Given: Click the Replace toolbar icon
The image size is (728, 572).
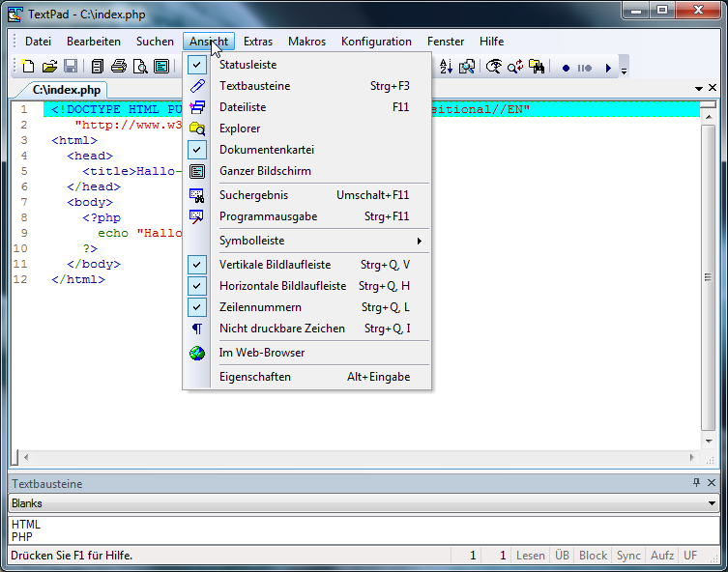Looking at the screenshot, I should (515, 67).
